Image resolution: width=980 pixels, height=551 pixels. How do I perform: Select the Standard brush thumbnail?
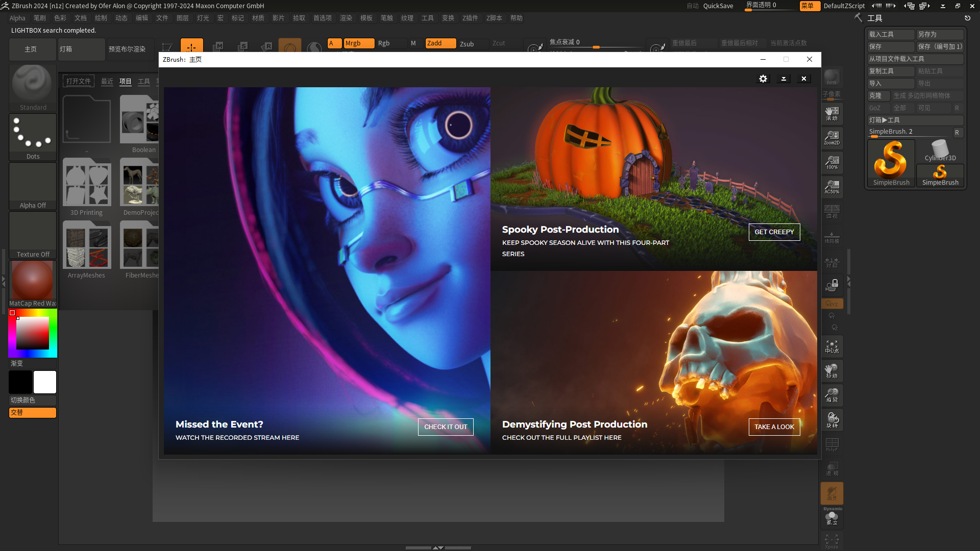(33, 87)
